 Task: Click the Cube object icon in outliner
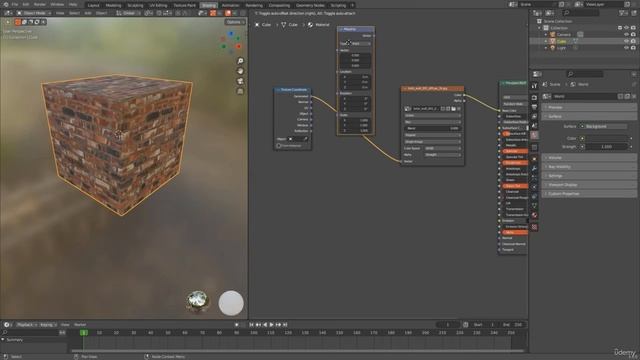click(x=553, y=41)
